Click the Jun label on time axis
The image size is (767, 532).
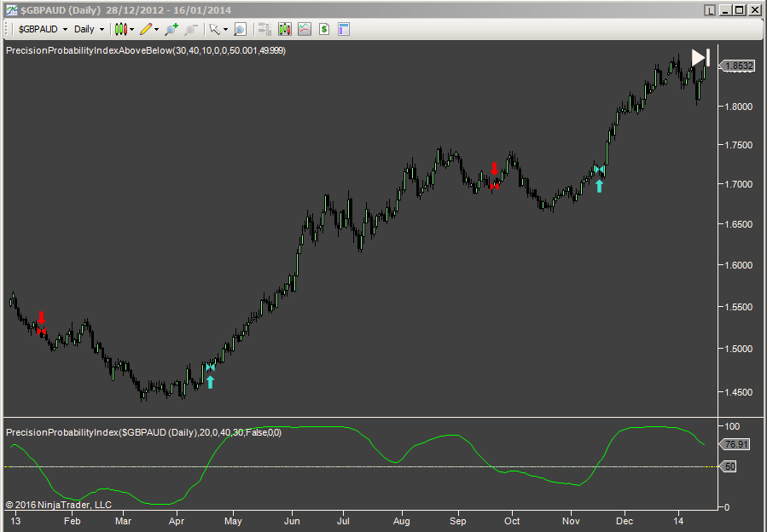tap(292, 521)
